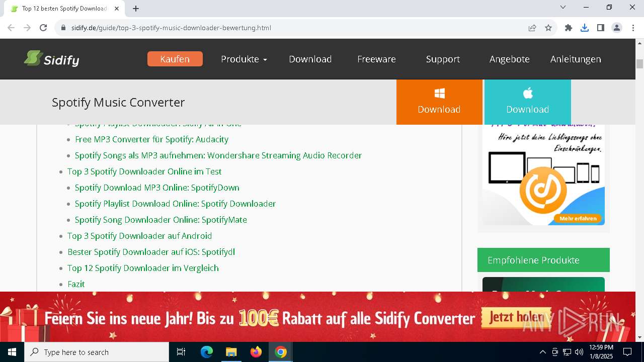Click the Sidify logo

[x=52, y=59]
